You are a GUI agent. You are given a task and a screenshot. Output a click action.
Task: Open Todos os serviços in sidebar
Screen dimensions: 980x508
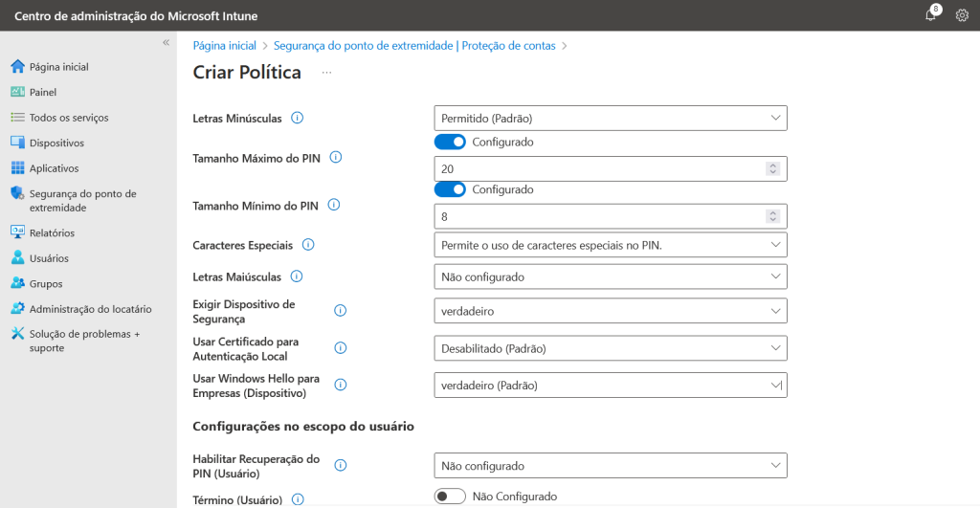69,118
